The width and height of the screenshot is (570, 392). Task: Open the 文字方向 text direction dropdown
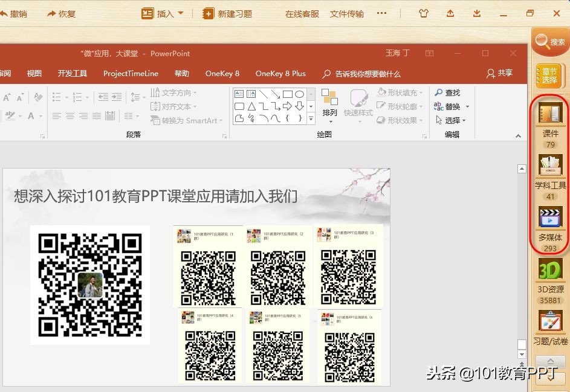pyautogui.click(x=173, y=92)
